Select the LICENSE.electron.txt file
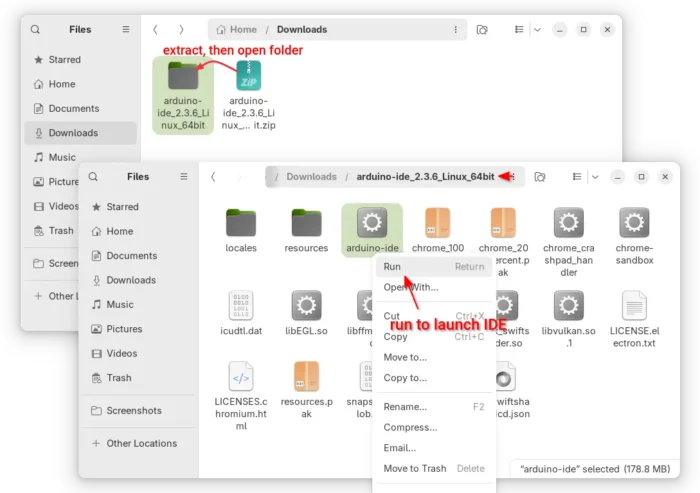Image resolution: width=700 pixels, height=493 pixels. pyautogui.click(x=634, y=319)
